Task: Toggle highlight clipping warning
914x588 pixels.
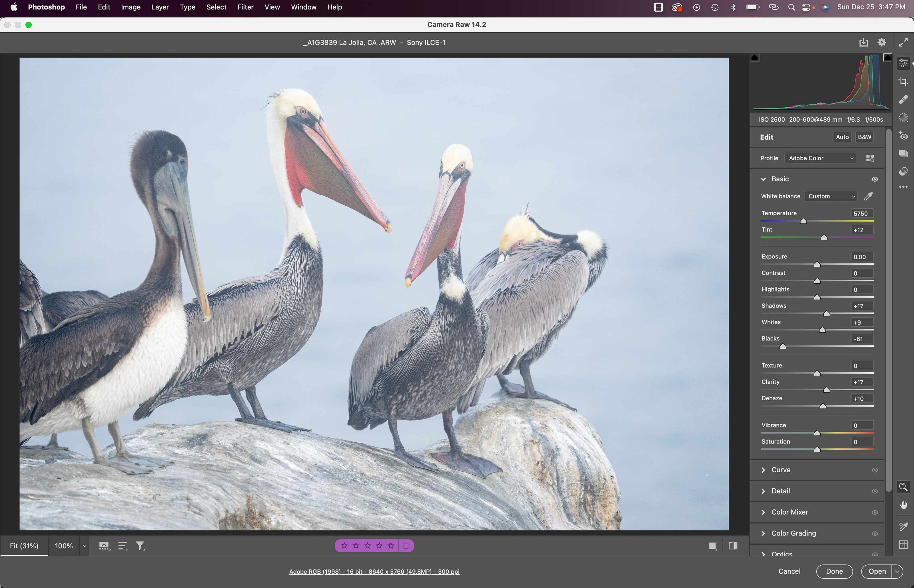Action: (x=888, y=58)
